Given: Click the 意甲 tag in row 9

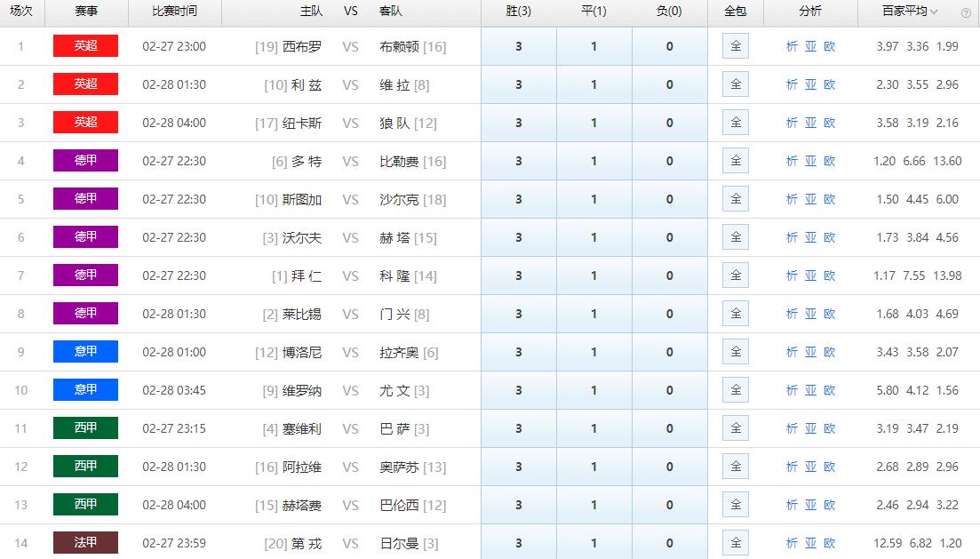Looking at the screenshot, I should tap(85, 351).
